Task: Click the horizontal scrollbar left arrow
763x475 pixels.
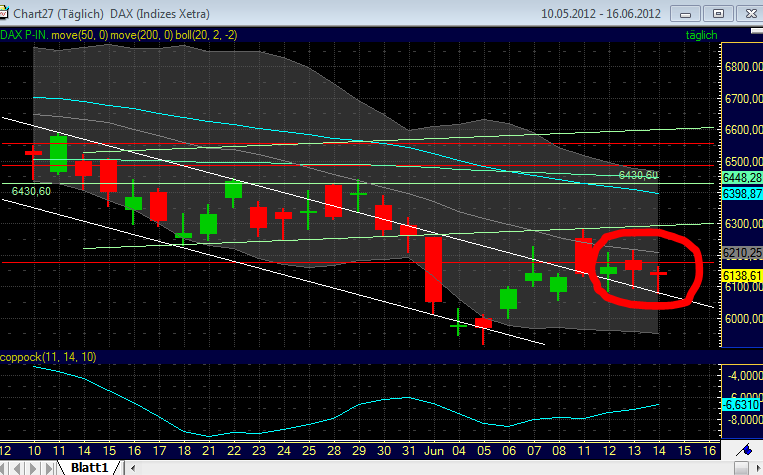Action: pyautogui.click(x=132, y=469)
